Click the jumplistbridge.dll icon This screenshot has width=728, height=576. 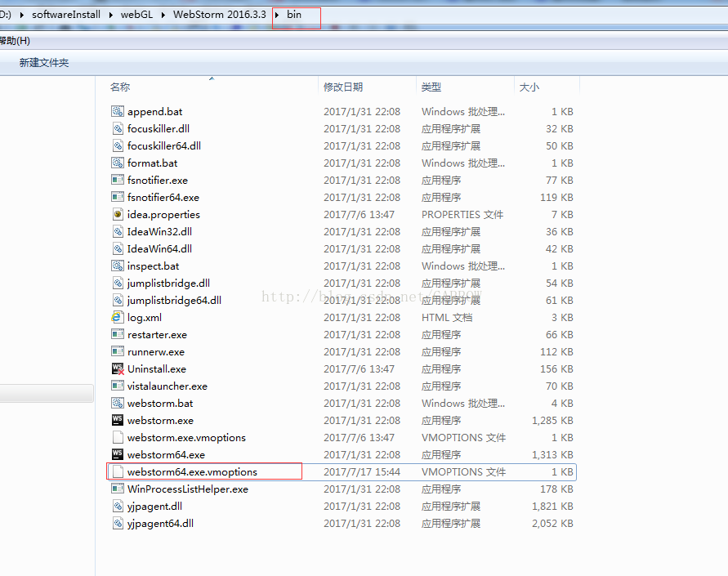(118, 284)
